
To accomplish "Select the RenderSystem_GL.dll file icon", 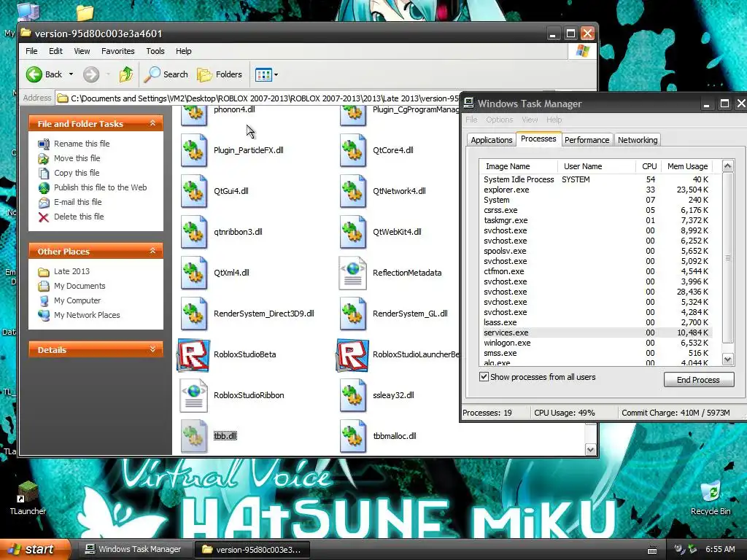I will 353,314.
